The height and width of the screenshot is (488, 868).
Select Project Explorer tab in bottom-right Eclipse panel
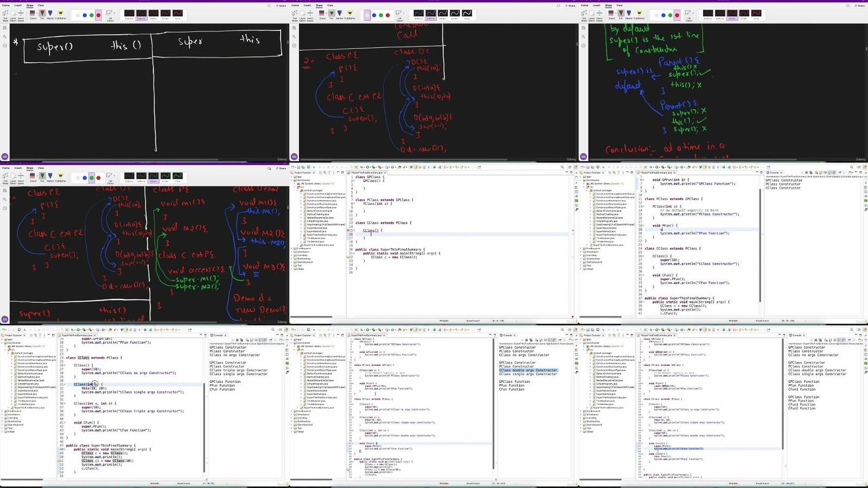click(x=591, y=335)
